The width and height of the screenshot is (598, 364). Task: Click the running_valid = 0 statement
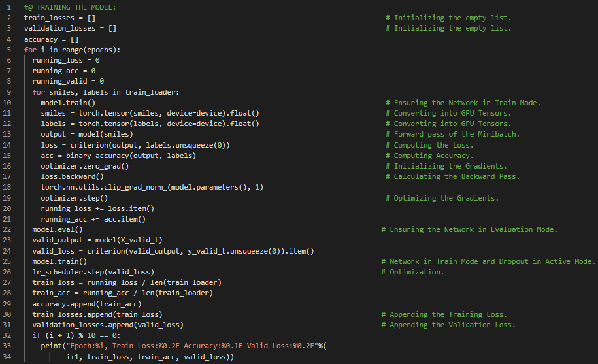pos(68,81)
